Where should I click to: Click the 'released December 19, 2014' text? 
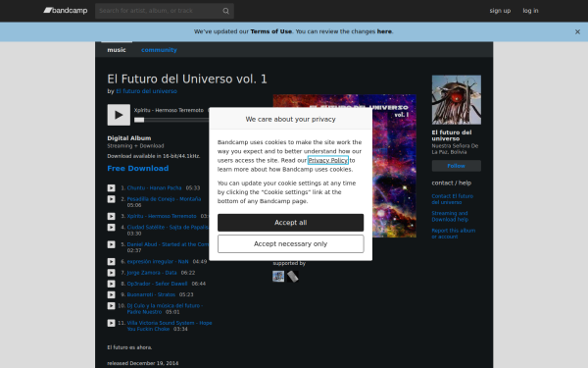click(x=143, y=363)
